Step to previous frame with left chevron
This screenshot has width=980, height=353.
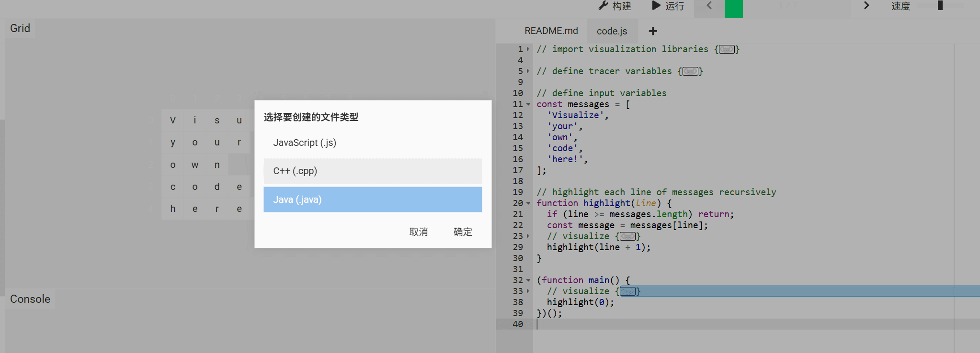pyautogui.click(x=709, y=6)
